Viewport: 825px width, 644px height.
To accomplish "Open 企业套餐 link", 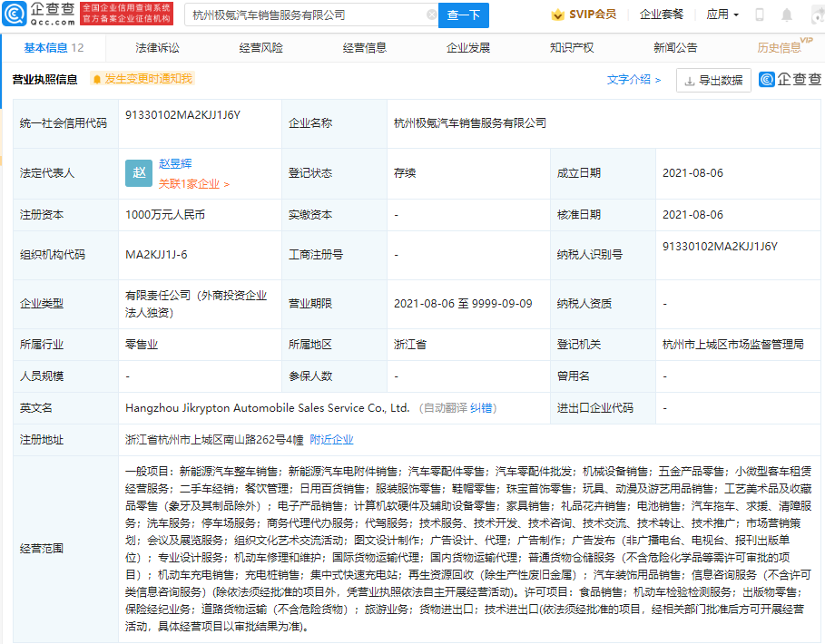I will coord(662,15).
